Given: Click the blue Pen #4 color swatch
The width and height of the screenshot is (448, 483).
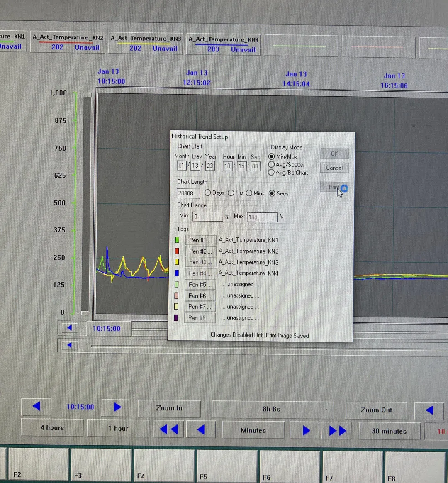Looking at the screenshot, I should click(x=177, y=273).
